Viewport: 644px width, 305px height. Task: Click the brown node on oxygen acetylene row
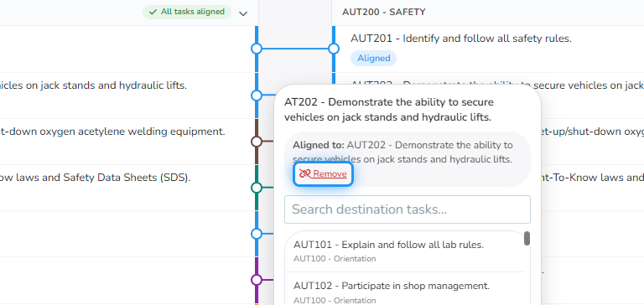[x=257, y=142]
